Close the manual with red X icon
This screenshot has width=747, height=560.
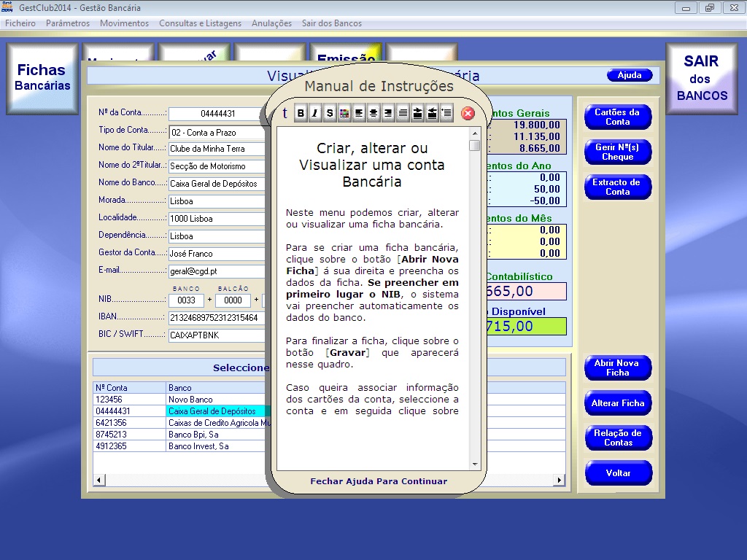click(468, 113)
